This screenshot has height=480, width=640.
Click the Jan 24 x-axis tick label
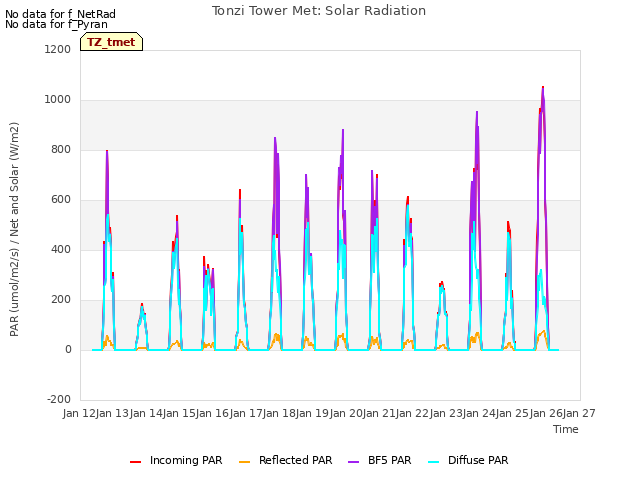coord(479,413)
